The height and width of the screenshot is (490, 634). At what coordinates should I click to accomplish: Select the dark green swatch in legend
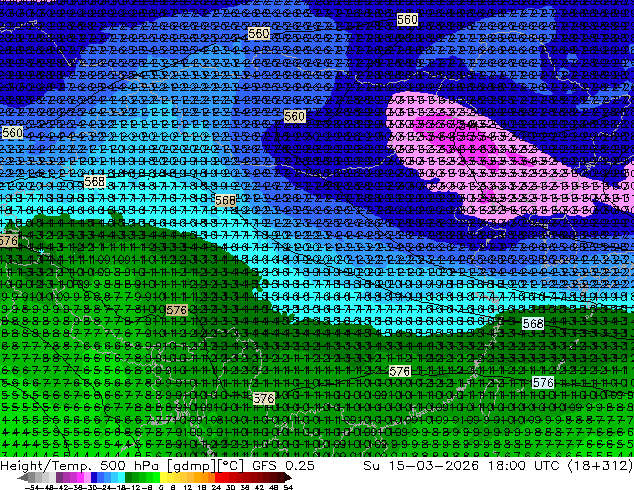point(128,477)
